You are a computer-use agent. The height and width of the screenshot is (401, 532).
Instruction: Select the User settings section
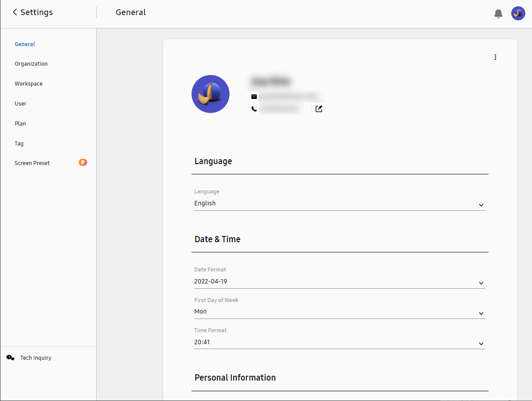click(20, 103)
